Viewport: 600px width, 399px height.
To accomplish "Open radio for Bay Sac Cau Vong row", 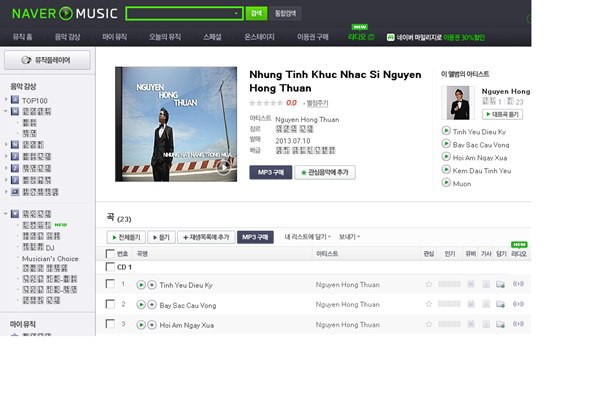I will [518, 304].
